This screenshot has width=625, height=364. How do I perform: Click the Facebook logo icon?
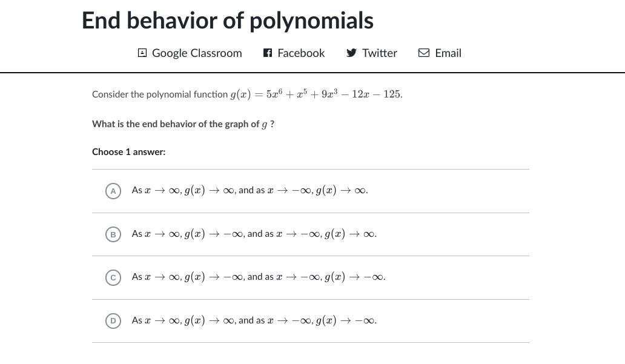click(268, 53)
